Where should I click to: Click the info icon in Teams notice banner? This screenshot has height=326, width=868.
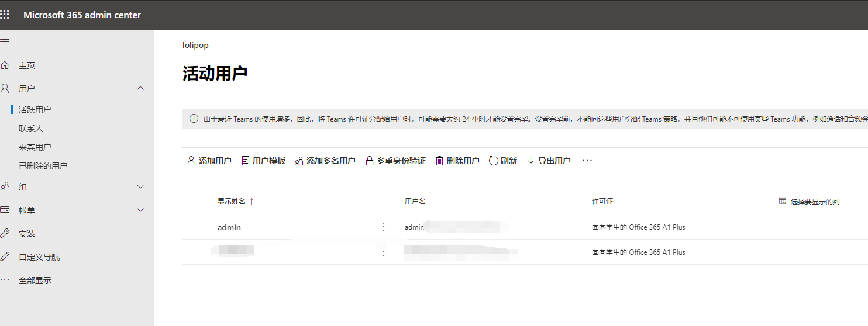pos(194,119)
